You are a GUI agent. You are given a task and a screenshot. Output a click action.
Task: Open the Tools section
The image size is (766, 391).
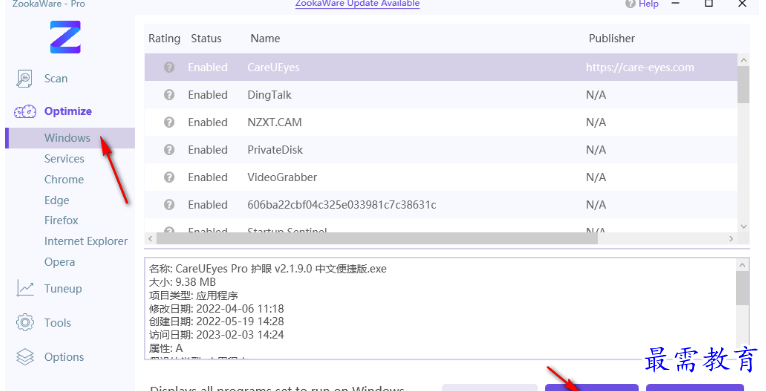tap(58, 323)
